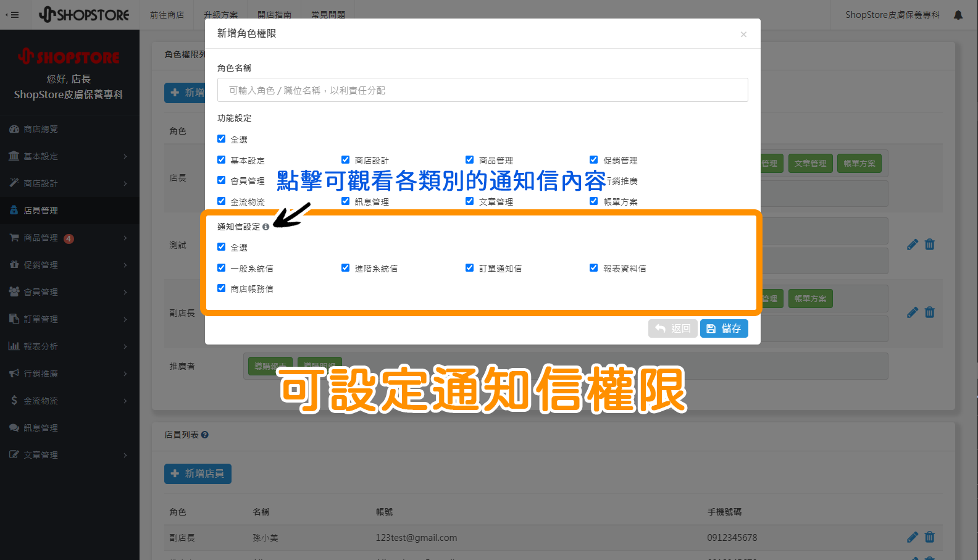Click the phone number 0912345678
Image resolution: width=978 pixels, height=560 pixels.
(732, 538)
